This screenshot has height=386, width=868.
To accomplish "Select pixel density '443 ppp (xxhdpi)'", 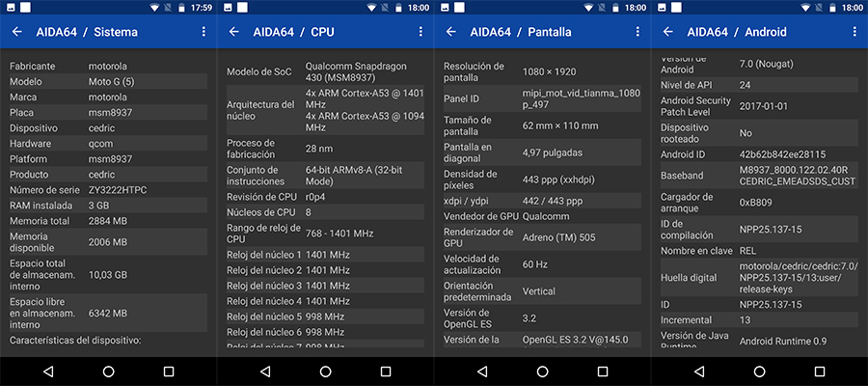I will tap(558, 179).
